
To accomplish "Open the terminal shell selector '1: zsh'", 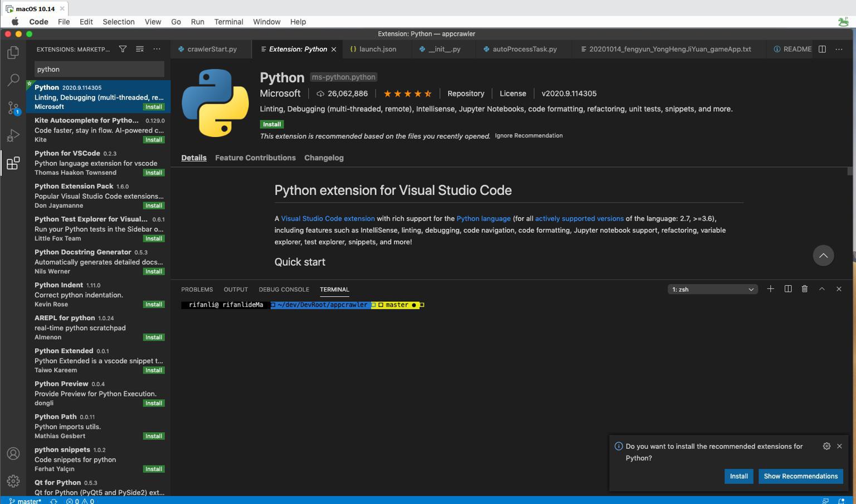I will 713,289.
